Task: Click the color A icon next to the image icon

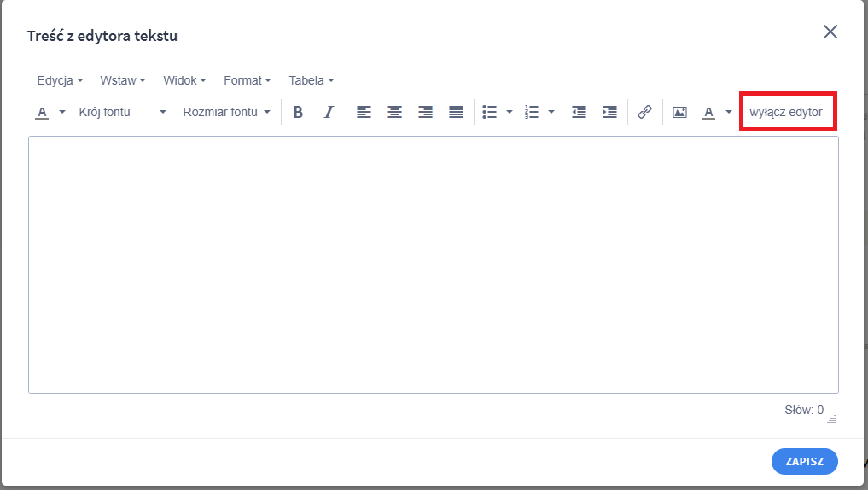Action: coord(708,113)
